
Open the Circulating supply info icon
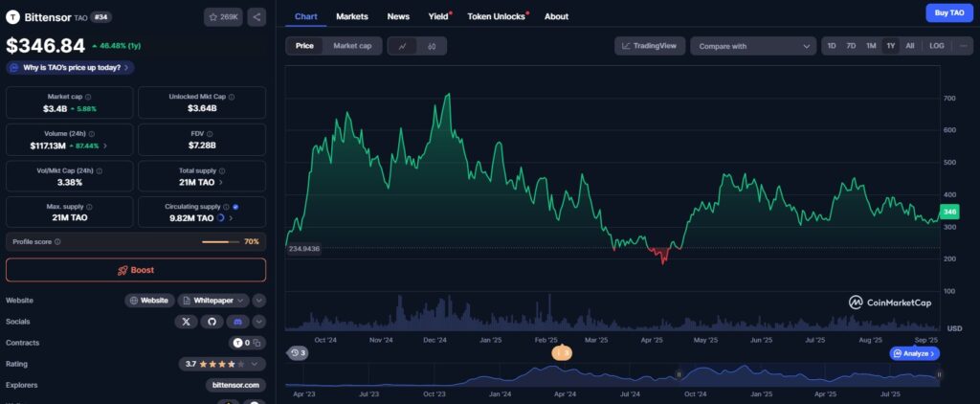tap(226, 207)
